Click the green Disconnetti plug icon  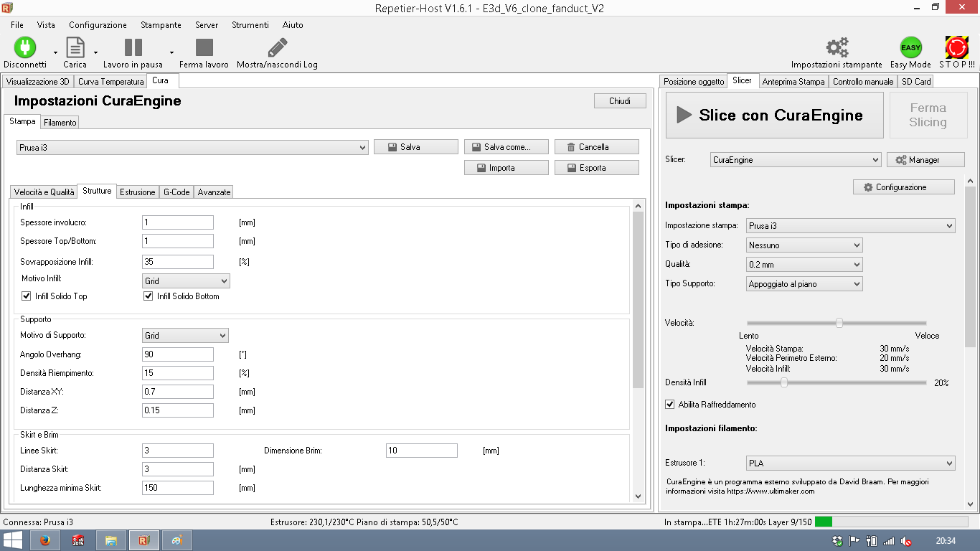click(25, 48)
